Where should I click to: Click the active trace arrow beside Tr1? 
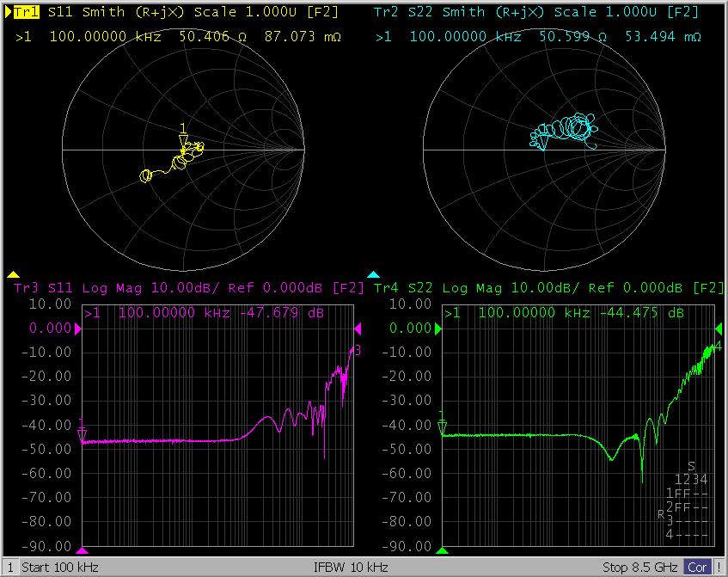coord(9,13)
